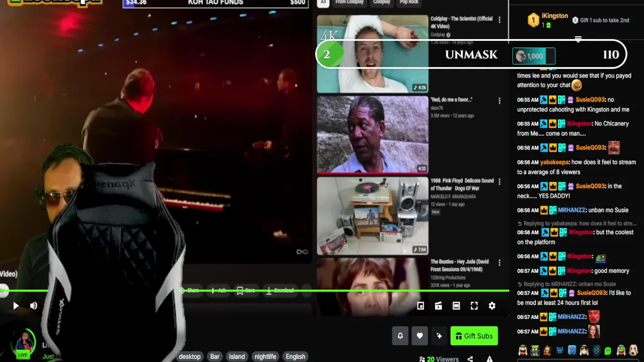
Task: Click the YouTube Download button in stream
Action: (x=280, y=291)
